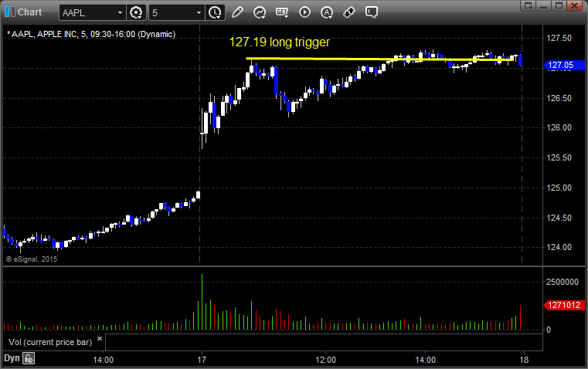Image resolution: width=588 pixels, height=369 pixels.
Task: Click the play replay icon
Action: coord(304,12)
